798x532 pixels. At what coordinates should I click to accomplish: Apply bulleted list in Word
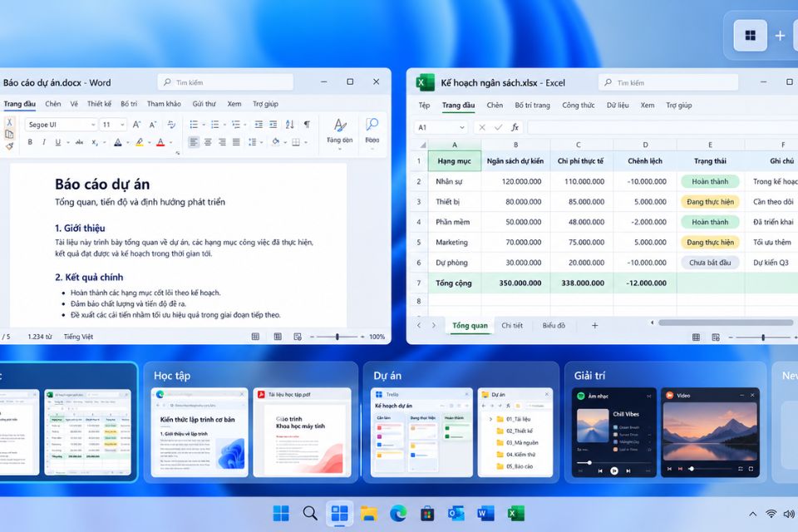click(194, 124)
